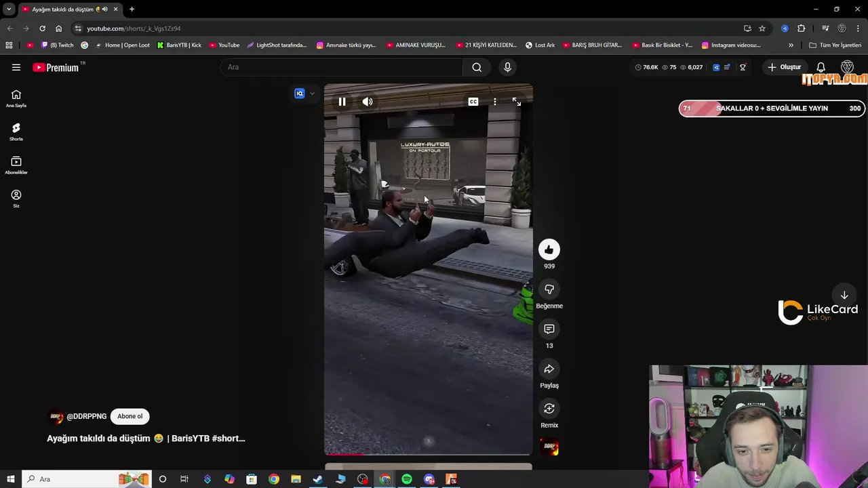Open a new browser tab
868x488 pixels.
(x=132, y=9)
